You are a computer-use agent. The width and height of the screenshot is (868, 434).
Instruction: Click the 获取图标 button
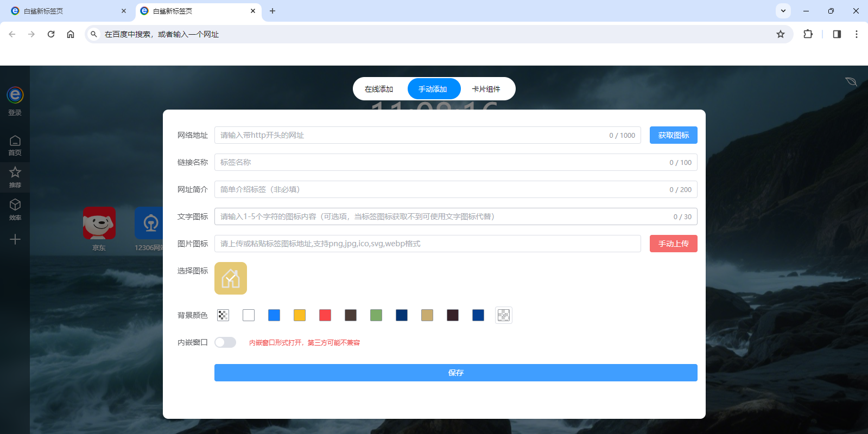pyautogui.click(x=673, y=135)
